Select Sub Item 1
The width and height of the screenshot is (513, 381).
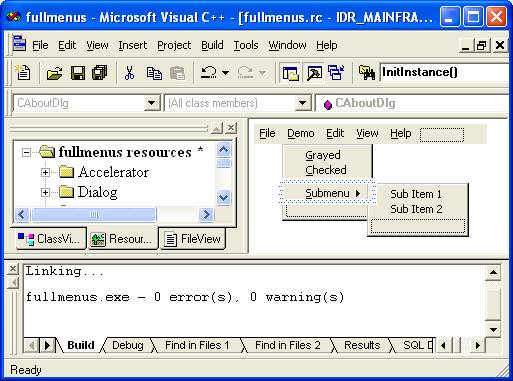(x=416, y=194)
